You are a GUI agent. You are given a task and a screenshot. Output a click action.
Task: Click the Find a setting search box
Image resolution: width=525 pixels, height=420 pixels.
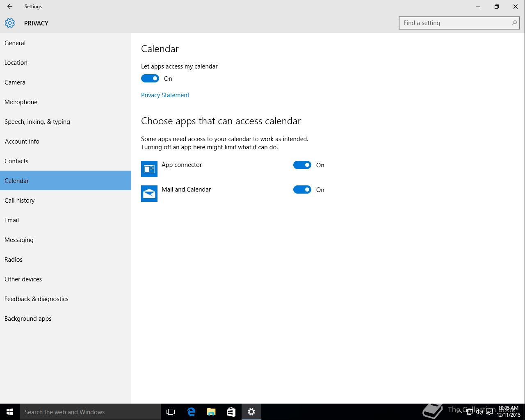pyautogui.click(x=455, y=23)
